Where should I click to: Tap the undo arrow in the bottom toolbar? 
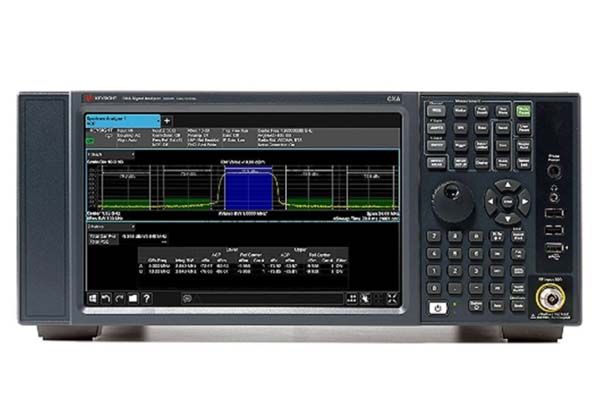pos(104,298)
